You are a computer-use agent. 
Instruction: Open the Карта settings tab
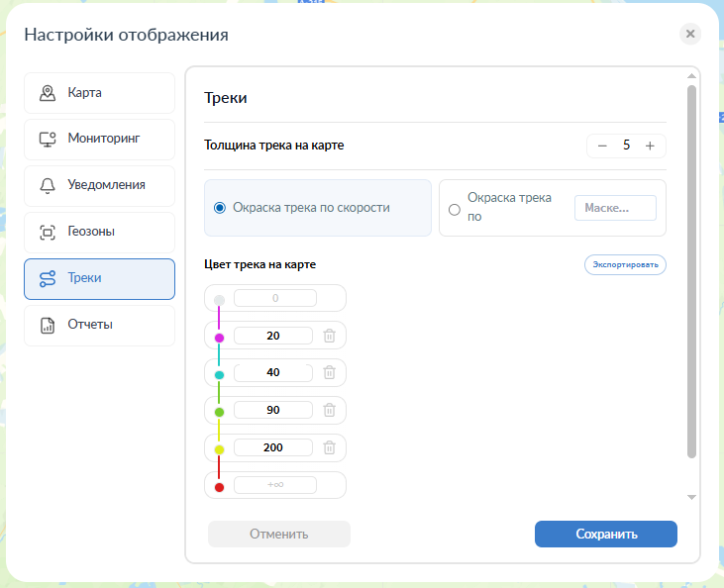click(99, 93)
